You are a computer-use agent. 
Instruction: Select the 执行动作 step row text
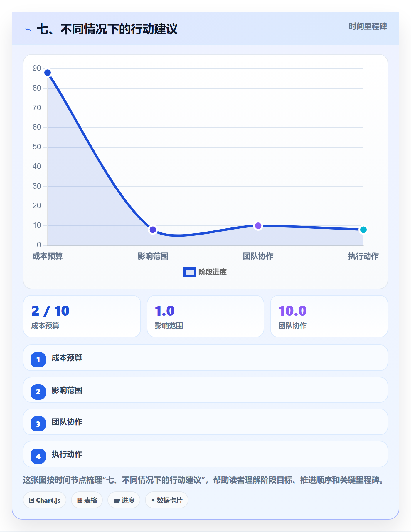(x=67, y=454)
